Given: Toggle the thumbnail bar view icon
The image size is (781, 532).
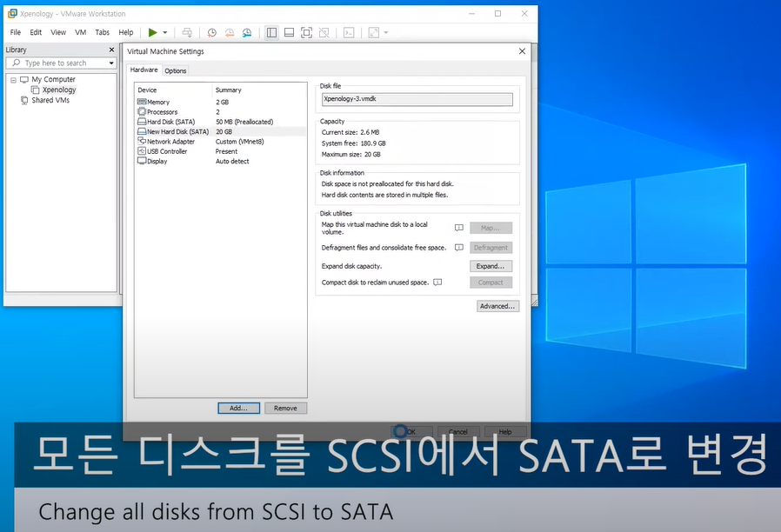Looking at the screenshot, I should (x=289, y=32).
